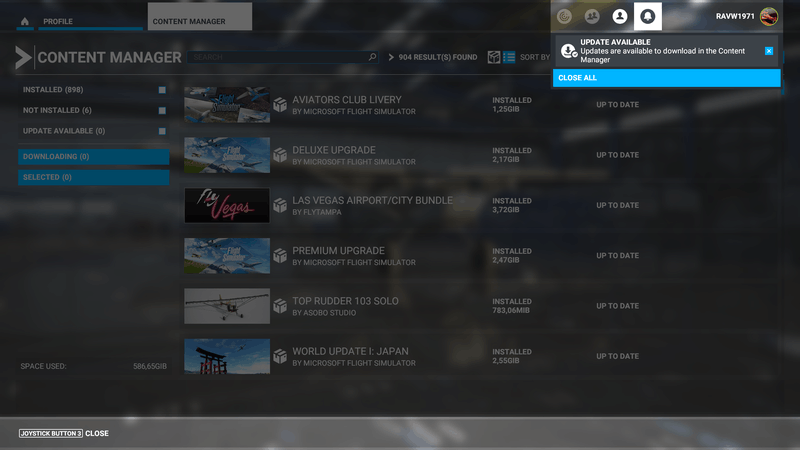Click the Premium Upgrade thumbnail
The width and height of the screenshot is (800, 450).
coord(227,256)
